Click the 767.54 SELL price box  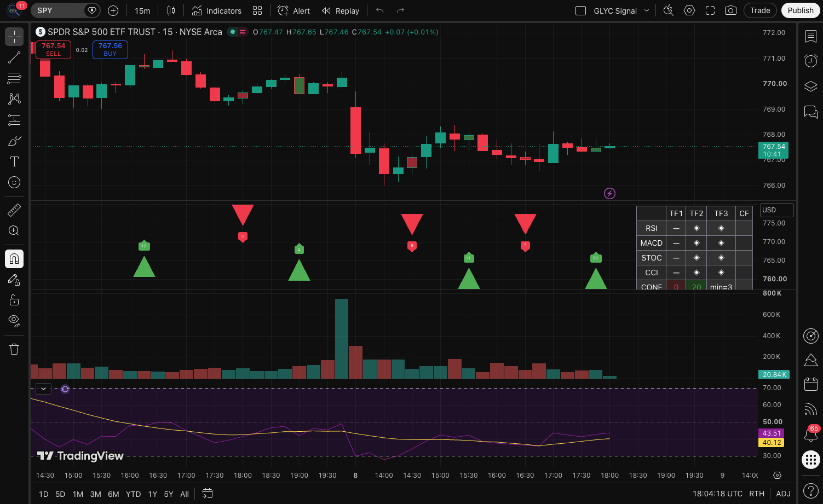tap(53, 50)
